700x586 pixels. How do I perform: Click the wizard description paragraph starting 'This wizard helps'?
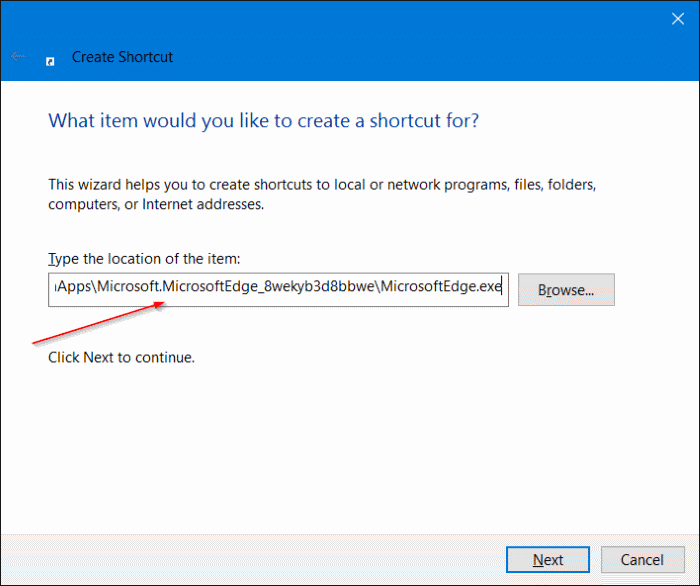(x=322, y=194)
